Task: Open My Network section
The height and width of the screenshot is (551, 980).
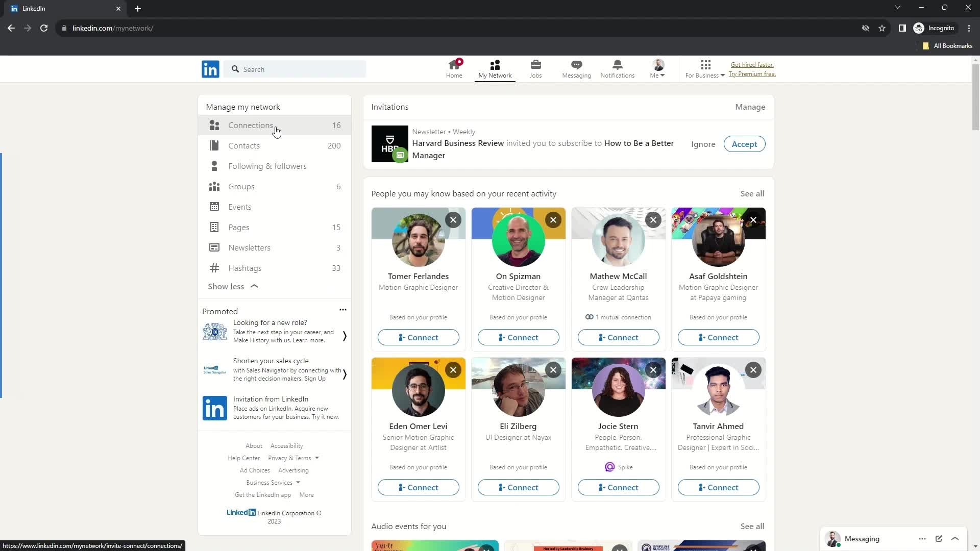Action: [495, 69]
